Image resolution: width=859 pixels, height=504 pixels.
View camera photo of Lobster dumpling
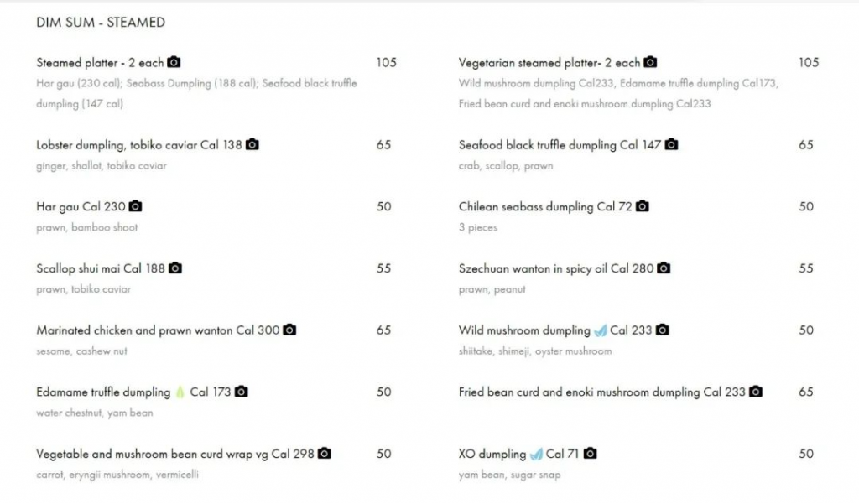(252, 144)
